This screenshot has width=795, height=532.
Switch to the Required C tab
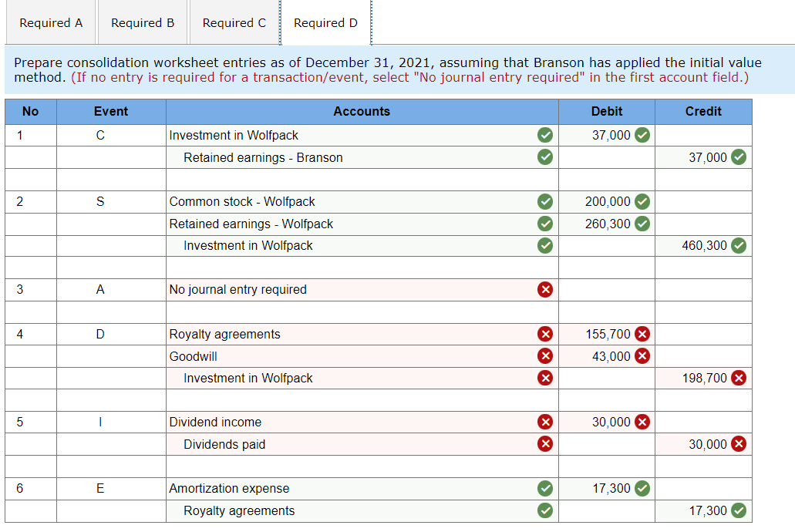234,23
